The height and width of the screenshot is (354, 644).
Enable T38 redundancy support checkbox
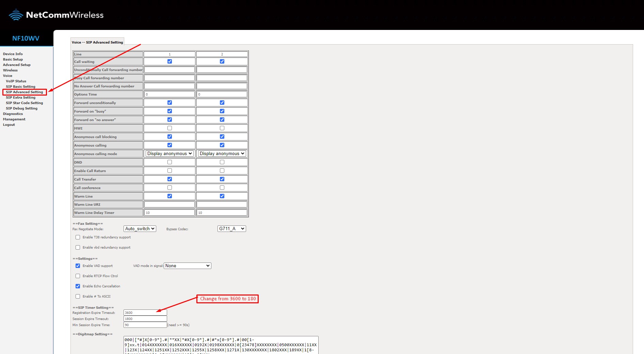tap(78, 237)
